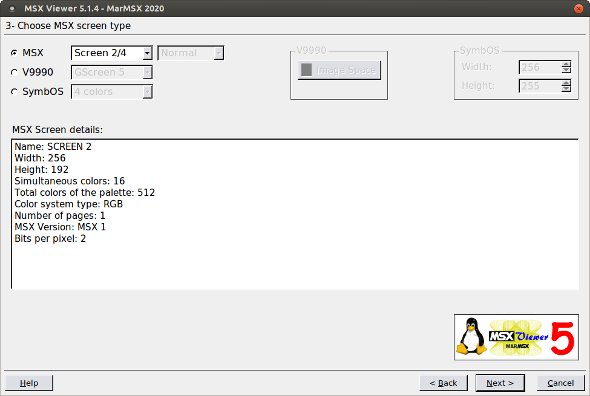The width and height of the screenshot is (590, 396).
Task: Increase SymbOS Width with up arrow
Action: point(566,64)
